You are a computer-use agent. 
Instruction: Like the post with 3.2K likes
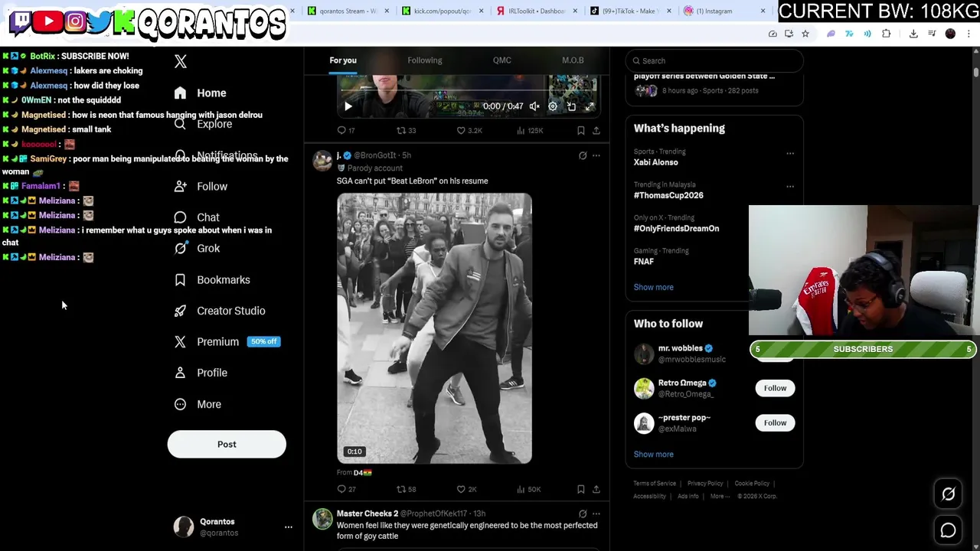point(469,131)
